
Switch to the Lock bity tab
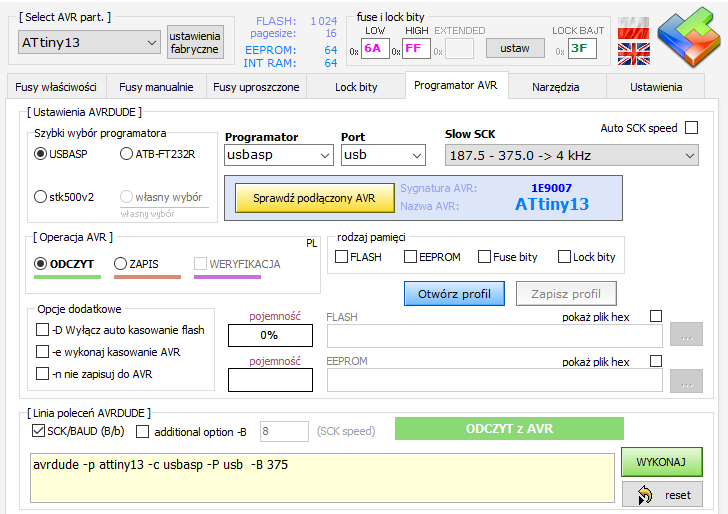(356, 87)
